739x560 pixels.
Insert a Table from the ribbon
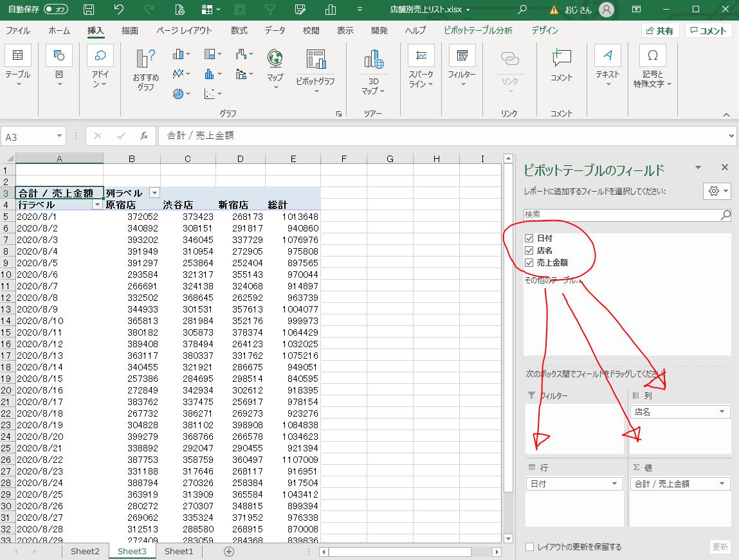(x=18, y=64)
